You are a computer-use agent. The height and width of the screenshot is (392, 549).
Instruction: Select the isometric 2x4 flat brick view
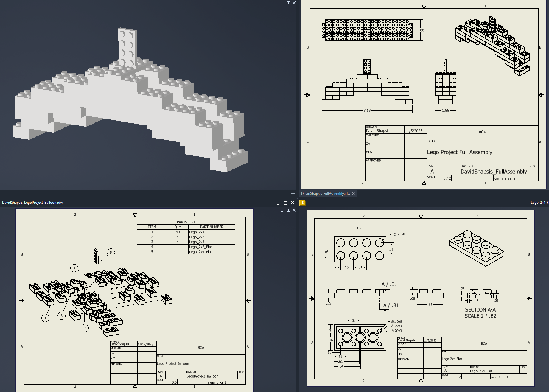(476, 248)
